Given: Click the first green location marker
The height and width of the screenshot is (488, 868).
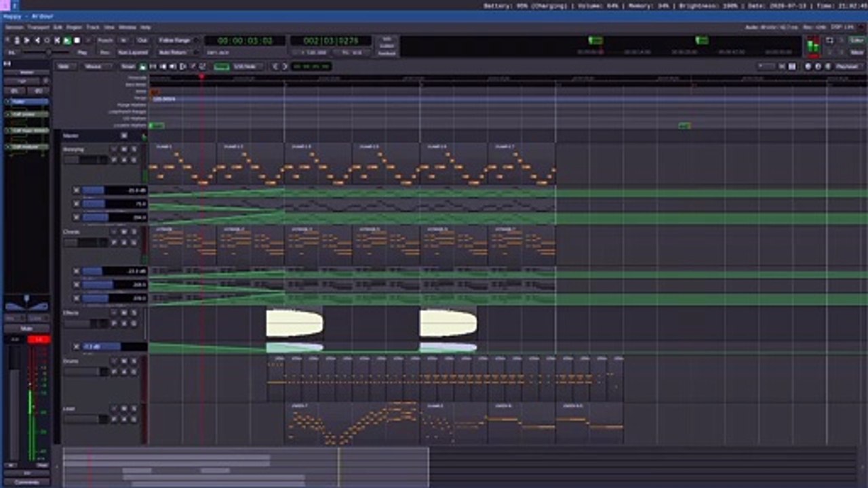Looking at the screenshot, I should 156,125.
